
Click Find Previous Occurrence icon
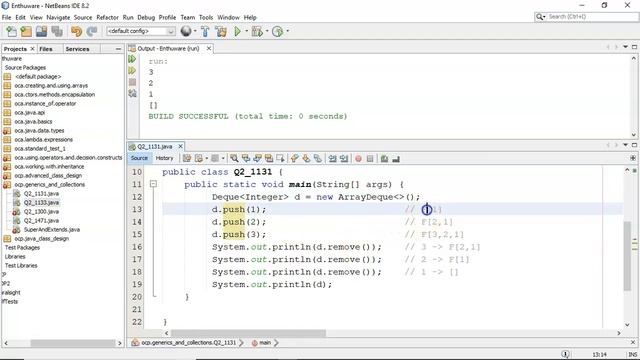point(246,159)
